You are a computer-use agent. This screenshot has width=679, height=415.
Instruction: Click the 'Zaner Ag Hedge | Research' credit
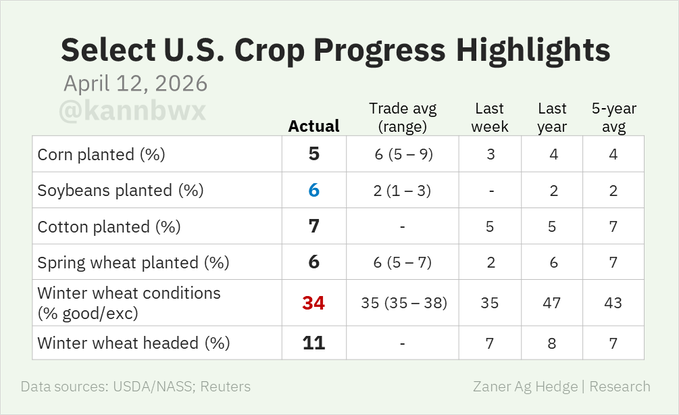tap(559, 386)
